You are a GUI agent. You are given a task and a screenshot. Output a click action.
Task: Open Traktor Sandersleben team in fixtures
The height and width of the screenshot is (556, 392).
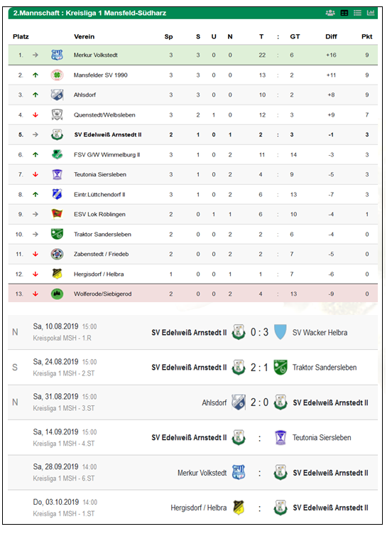tap(325, 368)
